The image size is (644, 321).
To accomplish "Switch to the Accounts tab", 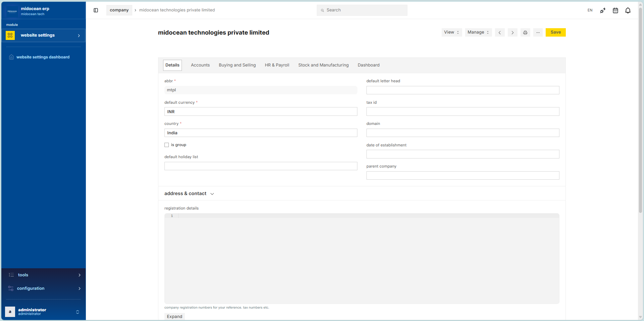I will pos(200,65).
